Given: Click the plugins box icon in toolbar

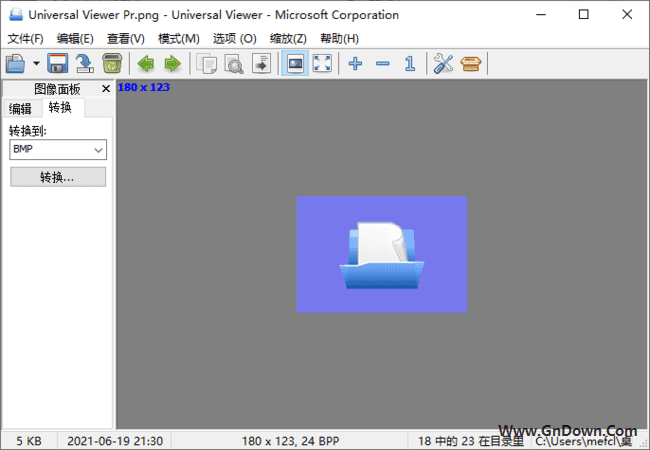Looking at the screenshot, I should click(471, 64).
